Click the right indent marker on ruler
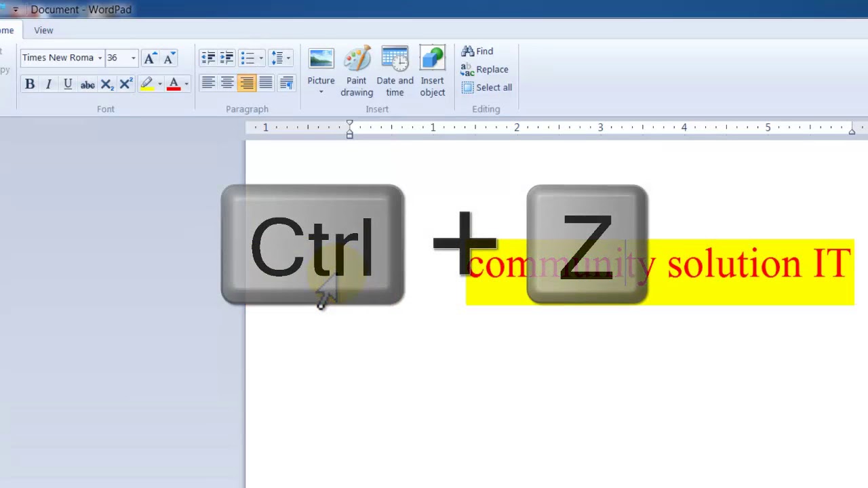 [852, 131]
